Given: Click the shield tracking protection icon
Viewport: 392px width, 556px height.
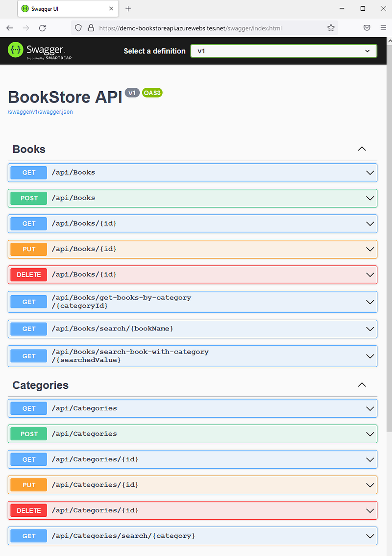Looking at the screenshot, I should tap(78, 28).
